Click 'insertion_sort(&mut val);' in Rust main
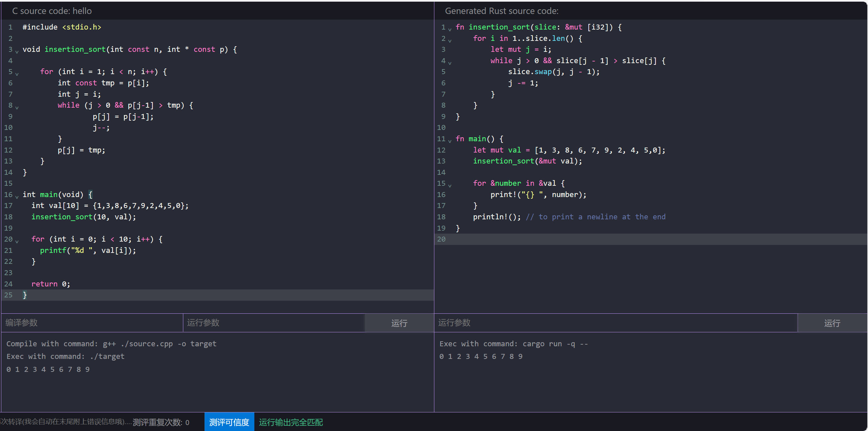The height and width of the screenshot is (431, 868). [x=527, y=161]
